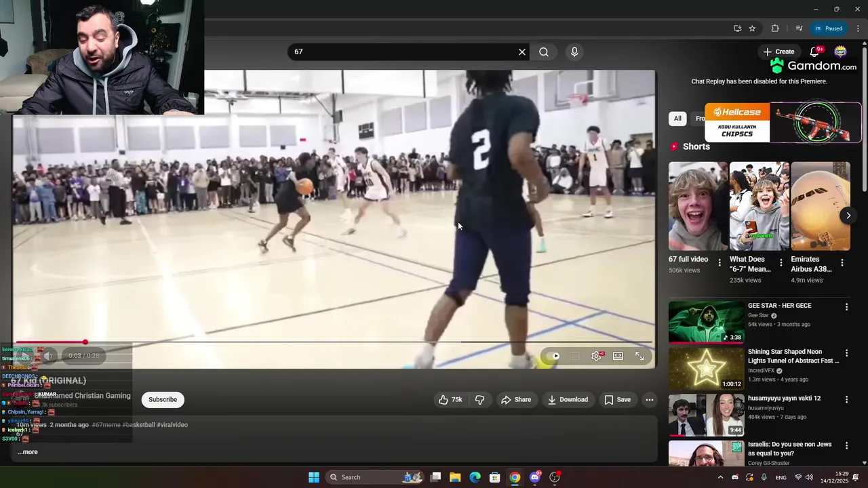
Task: Subscribe to the channel
Action: (x=163, y=400)
